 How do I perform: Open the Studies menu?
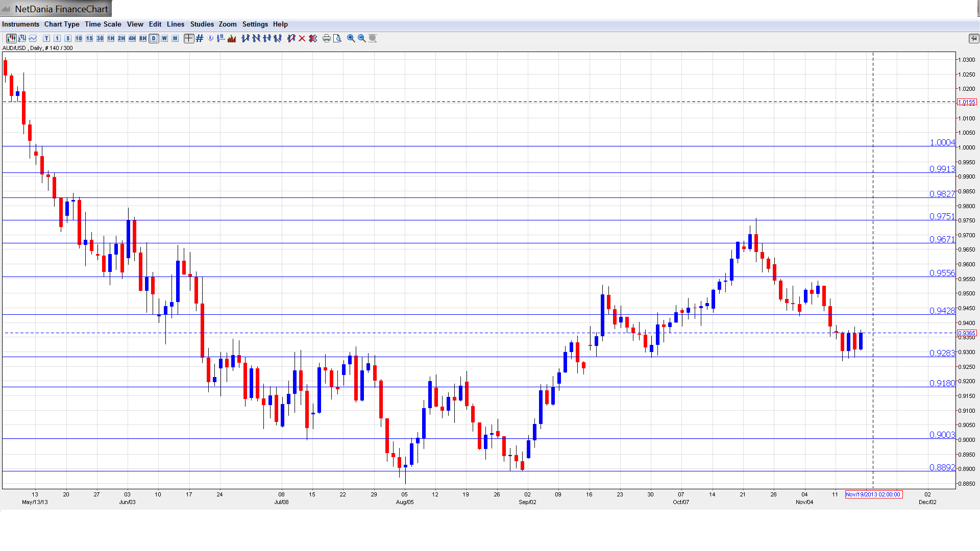coord(202,24)
